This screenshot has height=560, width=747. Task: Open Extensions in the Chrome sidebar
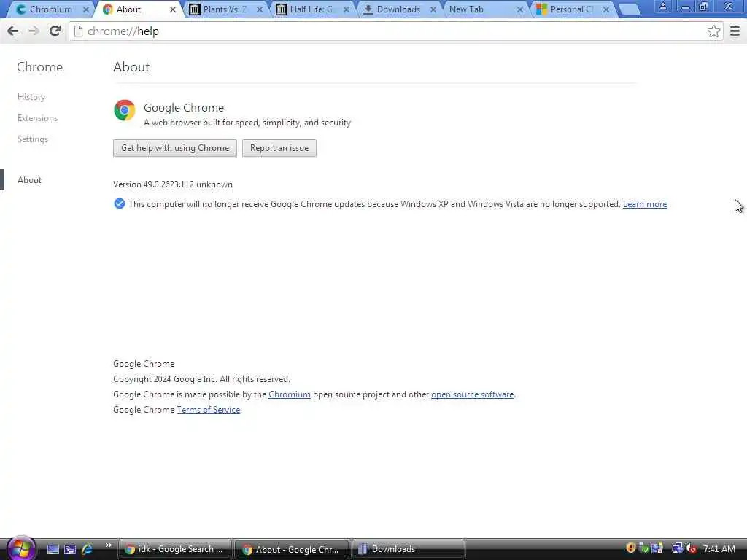[38, 118]
